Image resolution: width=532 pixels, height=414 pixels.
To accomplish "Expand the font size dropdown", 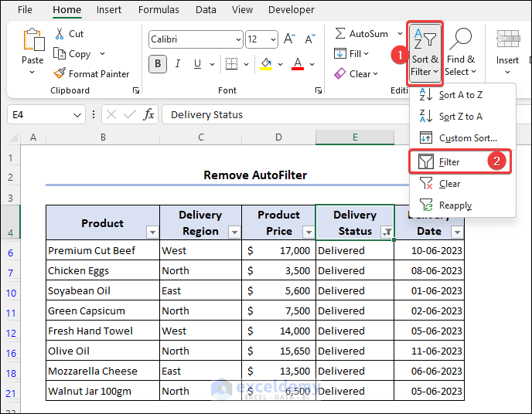I will pyautogui.click(x=273, y=39).
